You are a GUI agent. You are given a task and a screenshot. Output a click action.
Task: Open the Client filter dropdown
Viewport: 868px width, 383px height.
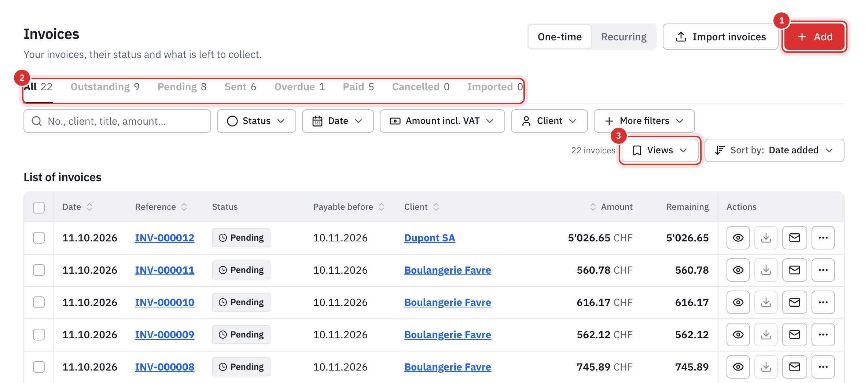(549, 121)
